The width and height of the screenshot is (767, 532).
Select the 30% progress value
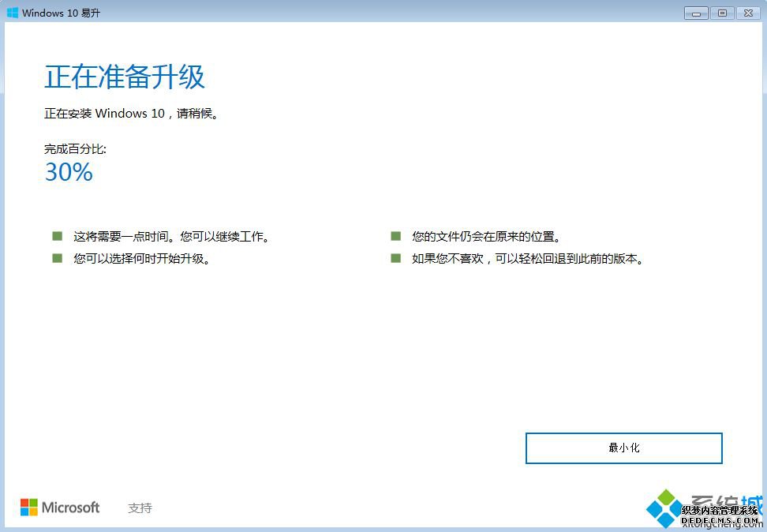coord(69,172)
